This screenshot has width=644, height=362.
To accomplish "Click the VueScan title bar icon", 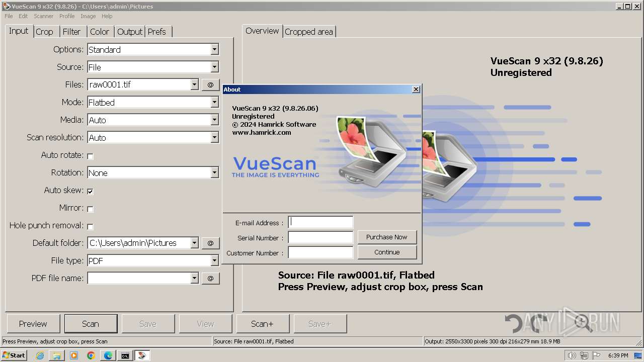I will (6, 6).
